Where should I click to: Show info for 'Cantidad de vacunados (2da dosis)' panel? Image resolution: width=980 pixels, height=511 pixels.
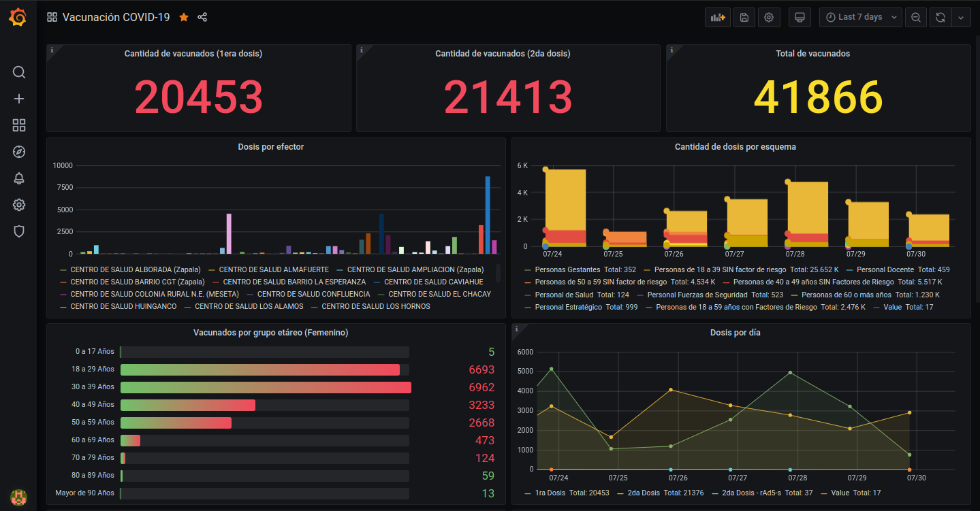pos(362,50)
